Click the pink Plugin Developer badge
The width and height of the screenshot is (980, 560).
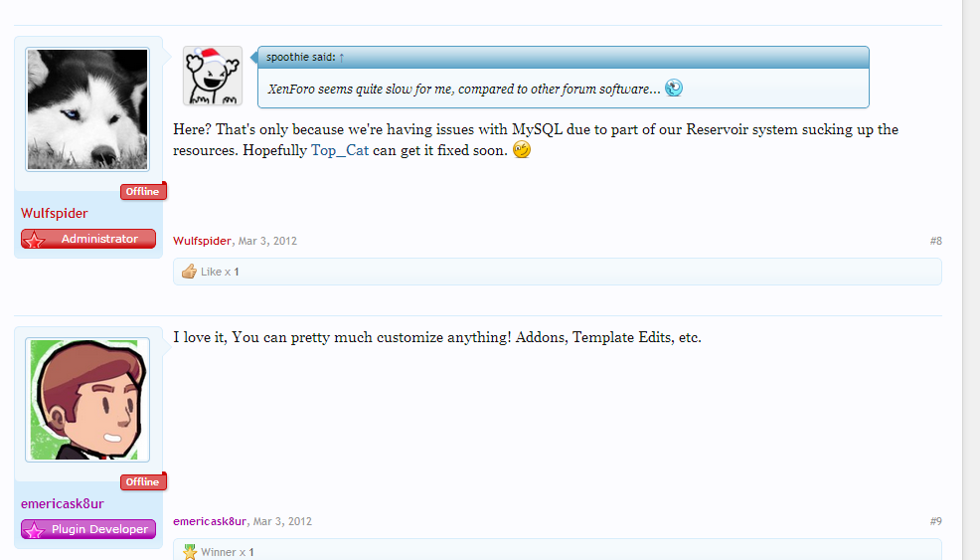[88, 529]
